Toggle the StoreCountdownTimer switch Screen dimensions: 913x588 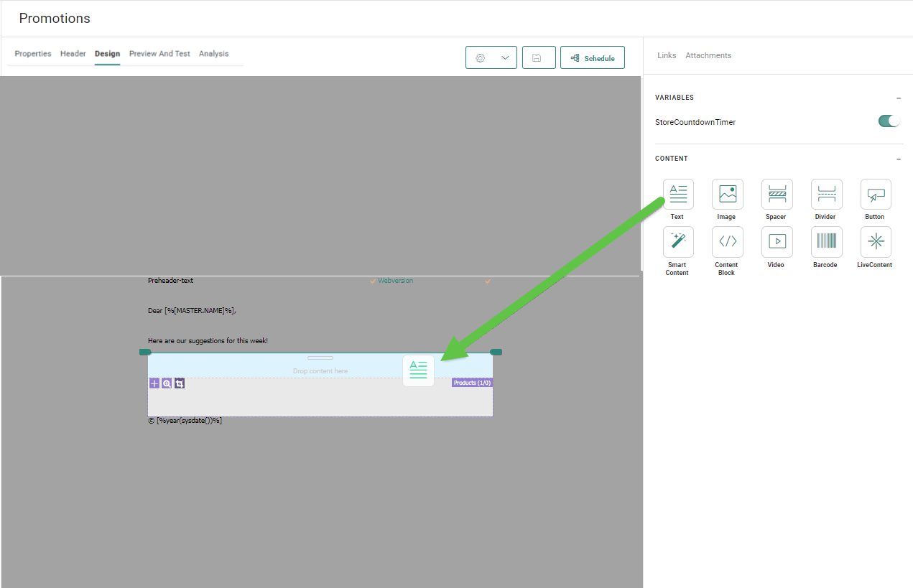(x=889, y=121)
